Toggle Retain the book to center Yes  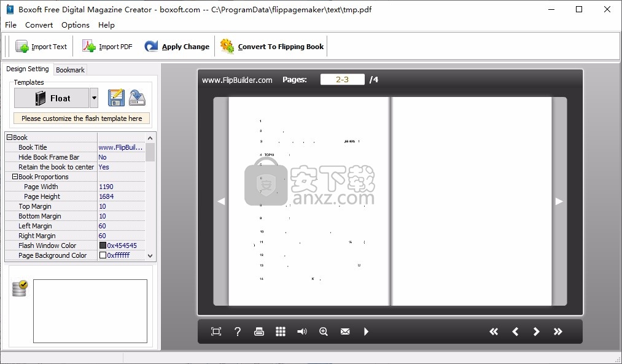(x=121, y=167)
